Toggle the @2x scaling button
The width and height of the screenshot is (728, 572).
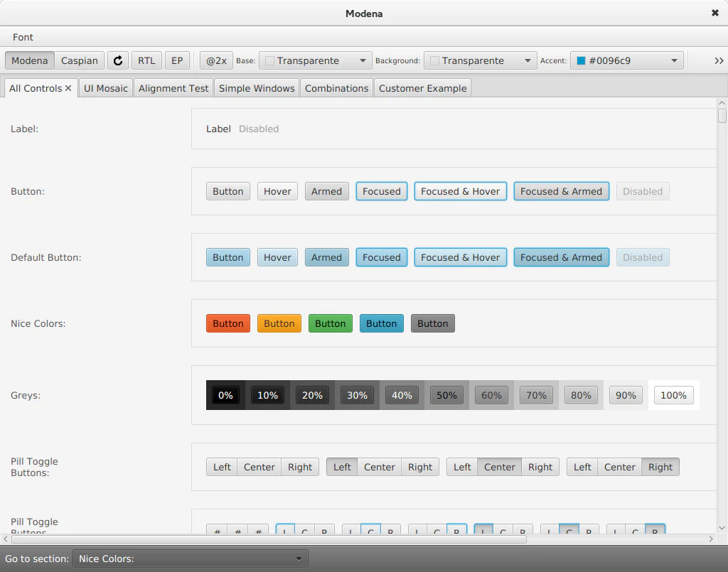pos(216,60)
